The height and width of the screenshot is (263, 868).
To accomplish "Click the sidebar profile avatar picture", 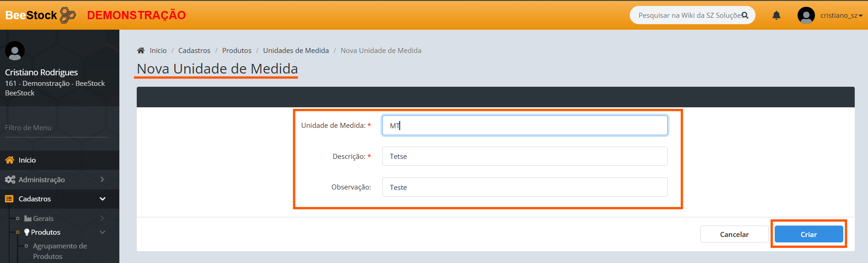I will (15, 51).
